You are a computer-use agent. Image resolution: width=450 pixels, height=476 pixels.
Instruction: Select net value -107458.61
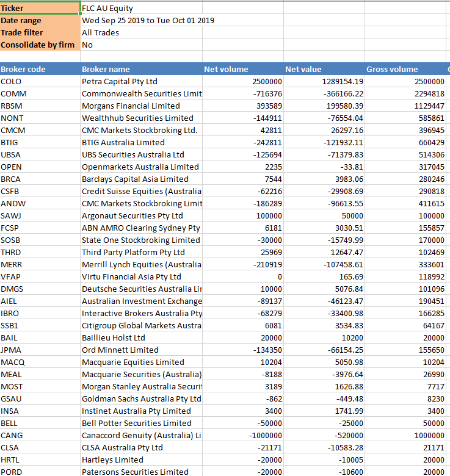pos(324,264)
